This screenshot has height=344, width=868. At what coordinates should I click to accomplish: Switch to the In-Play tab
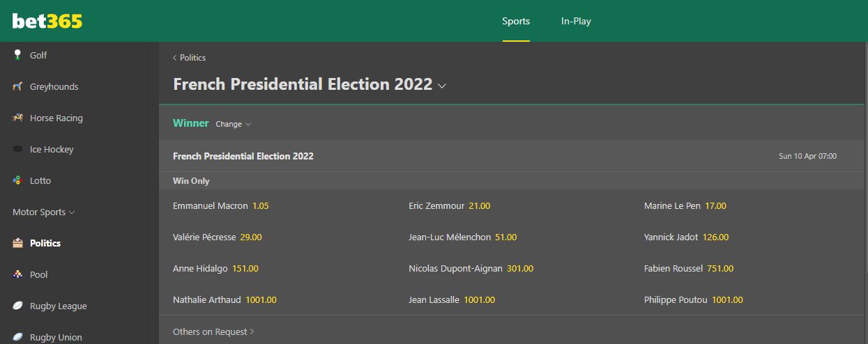[x=576, y=21]
